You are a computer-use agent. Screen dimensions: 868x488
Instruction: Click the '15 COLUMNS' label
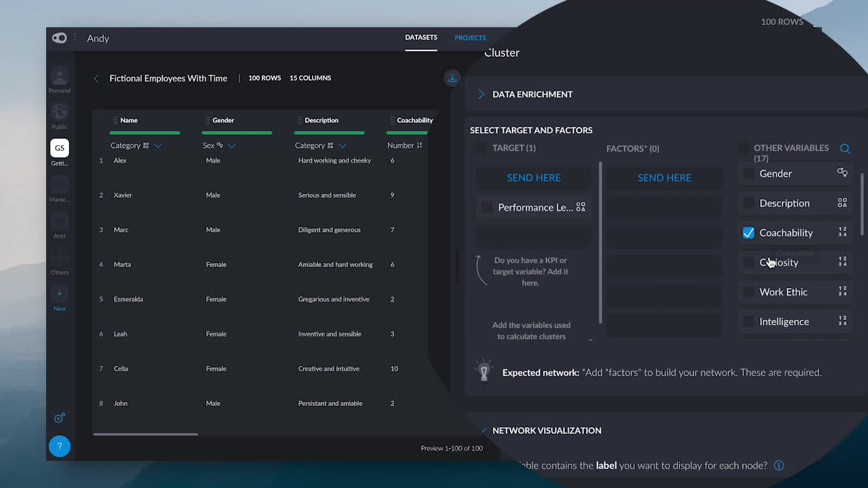(x=311, y=78)
